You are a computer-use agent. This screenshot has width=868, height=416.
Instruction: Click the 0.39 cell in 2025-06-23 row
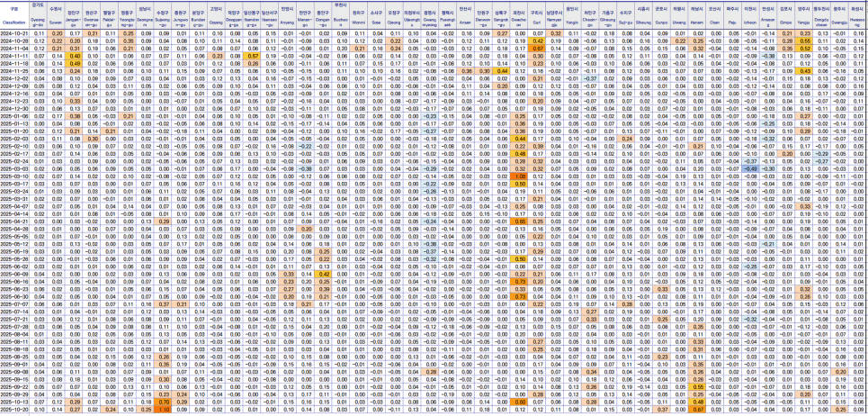click(x=325, y=289)
